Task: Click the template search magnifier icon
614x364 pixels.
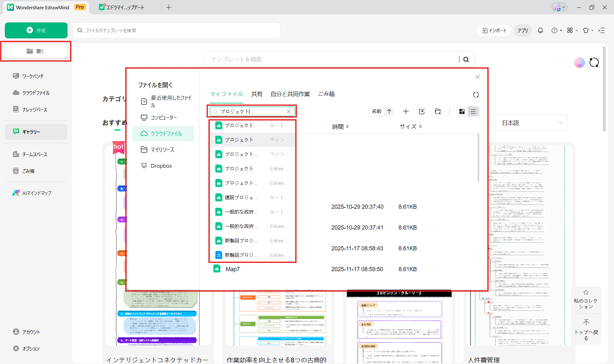Action: [466, 60]
